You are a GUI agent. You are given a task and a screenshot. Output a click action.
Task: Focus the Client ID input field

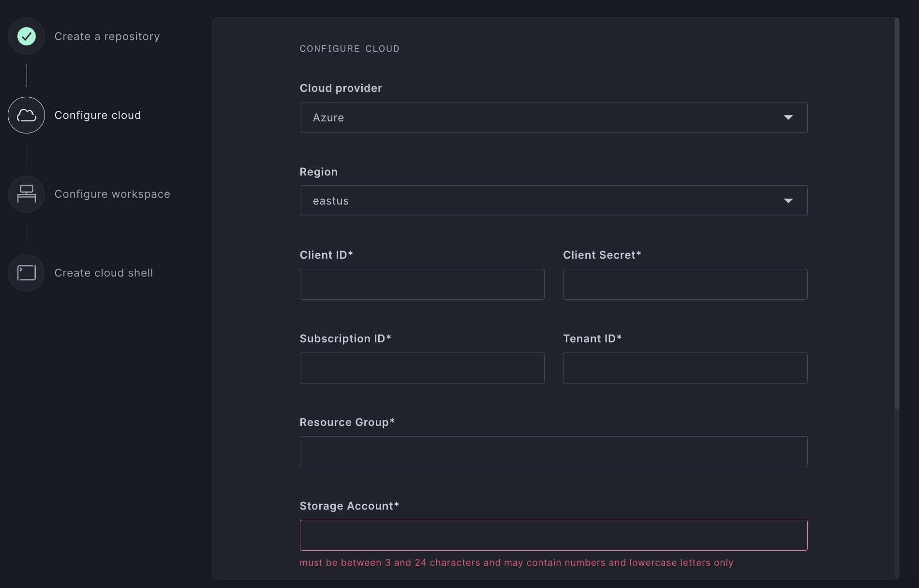click(x=422, y=284)
